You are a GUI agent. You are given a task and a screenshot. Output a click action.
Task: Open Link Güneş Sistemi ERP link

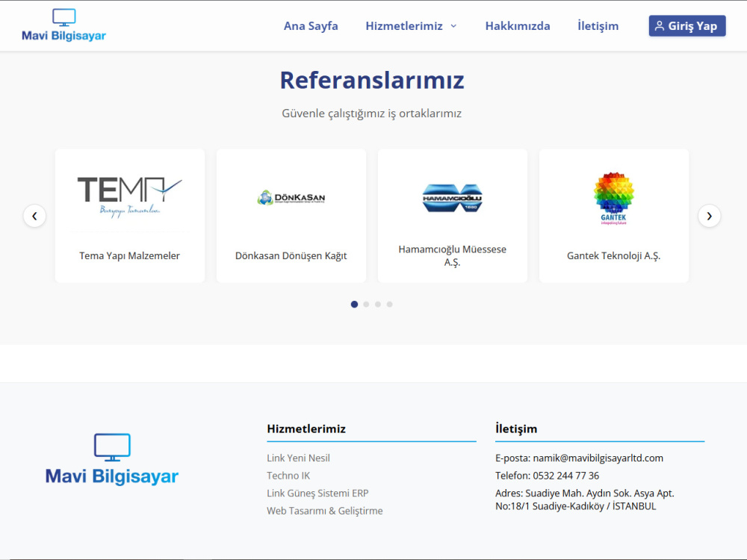tap(317, 494)
